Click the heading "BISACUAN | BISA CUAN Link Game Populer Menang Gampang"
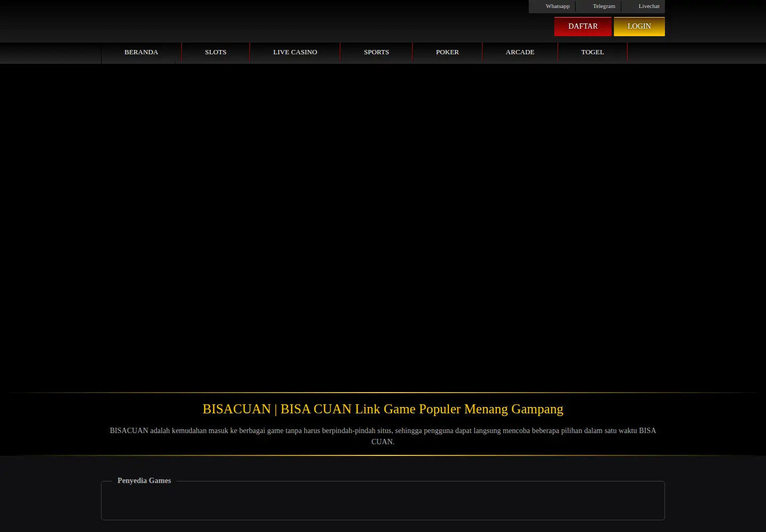The height and width of the screenshot is (532, 766). tap(383, 409)
